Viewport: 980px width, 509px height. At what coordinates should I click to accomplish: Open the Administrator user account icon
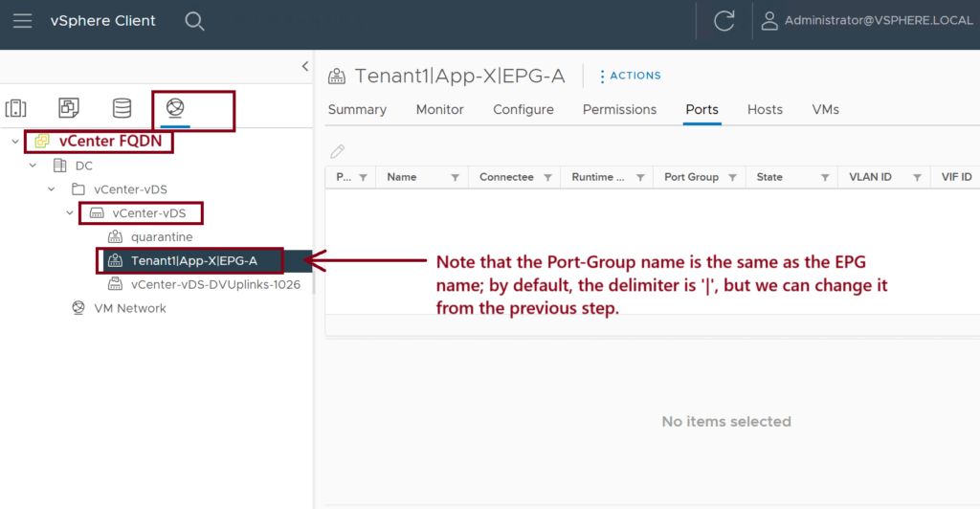pos(769,21)
